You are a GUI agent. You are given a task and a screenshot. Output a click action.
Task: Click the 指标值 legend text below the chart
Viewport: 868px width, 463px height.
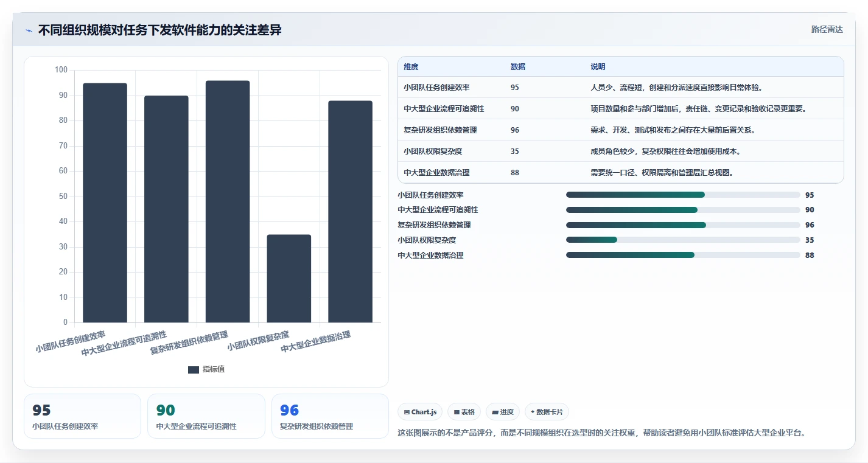(214, 369)
